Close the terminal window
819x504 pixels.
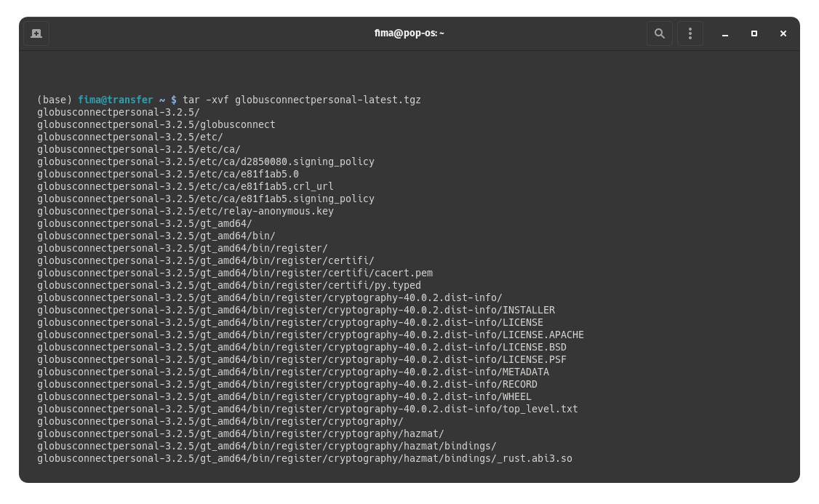[x=783, y=33]
